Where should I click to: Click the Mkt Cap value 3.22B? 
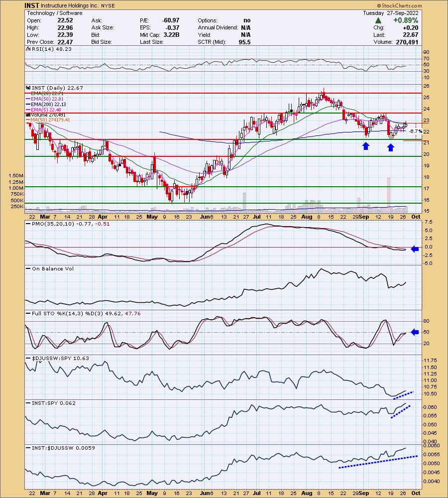[171, 35]
